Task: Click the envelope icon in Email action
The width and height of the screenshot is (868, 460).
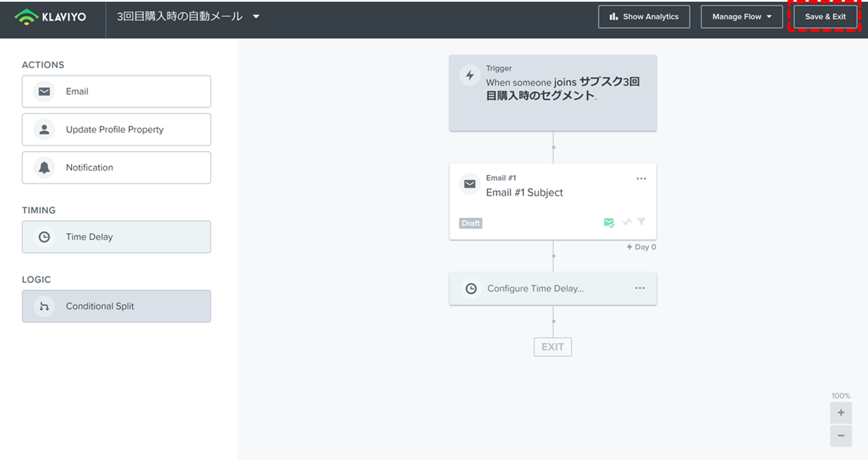Action: pyautogui.click(x=44, y=92)
